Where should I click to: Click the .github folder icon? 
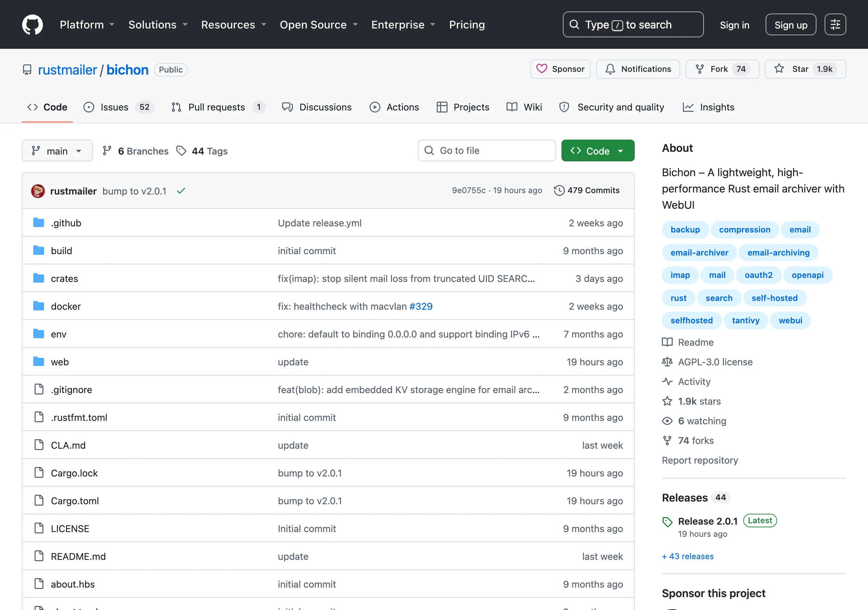39,223
